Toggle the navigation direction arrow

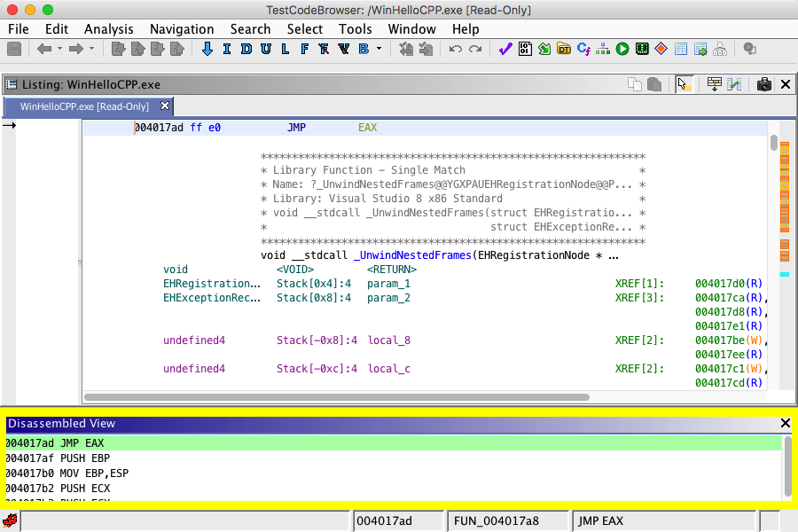(x=207, y=49)
